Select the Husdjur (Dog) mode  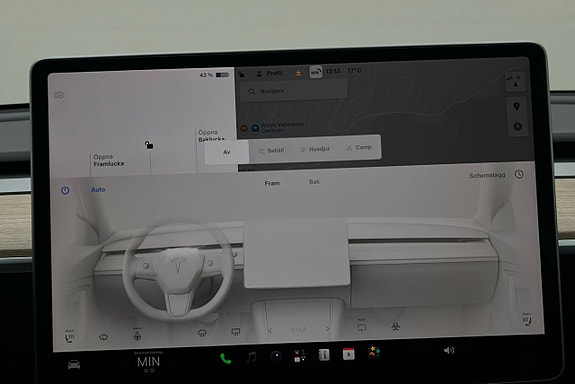(x=315, y=149)
